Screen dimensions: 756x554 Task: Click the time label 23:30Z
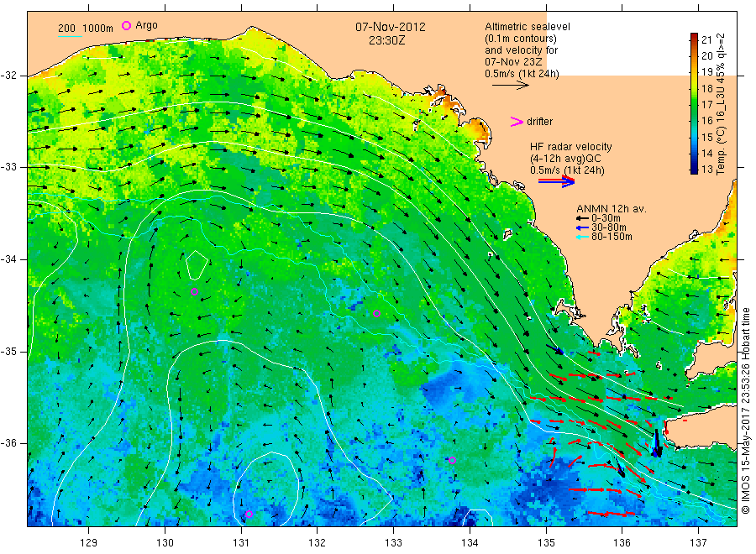click(x=387, y=40)
